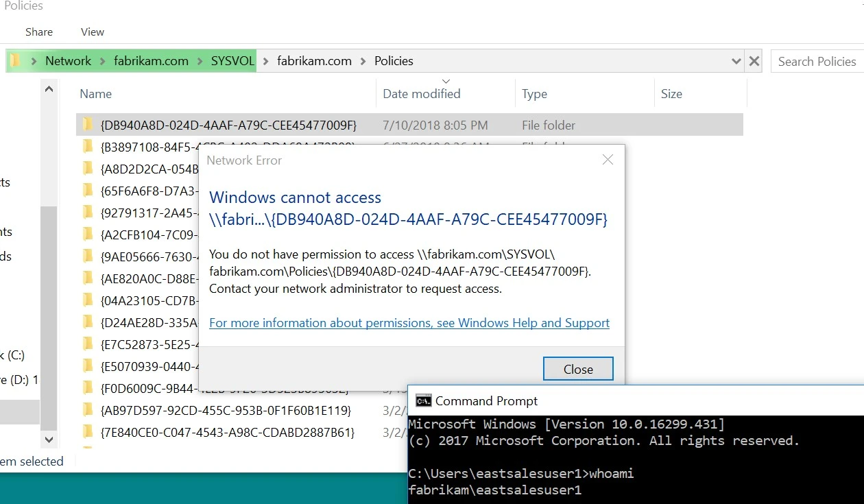
Task: Open the {B3897108-84F5} folder icon
Action: tap(86, 147)
